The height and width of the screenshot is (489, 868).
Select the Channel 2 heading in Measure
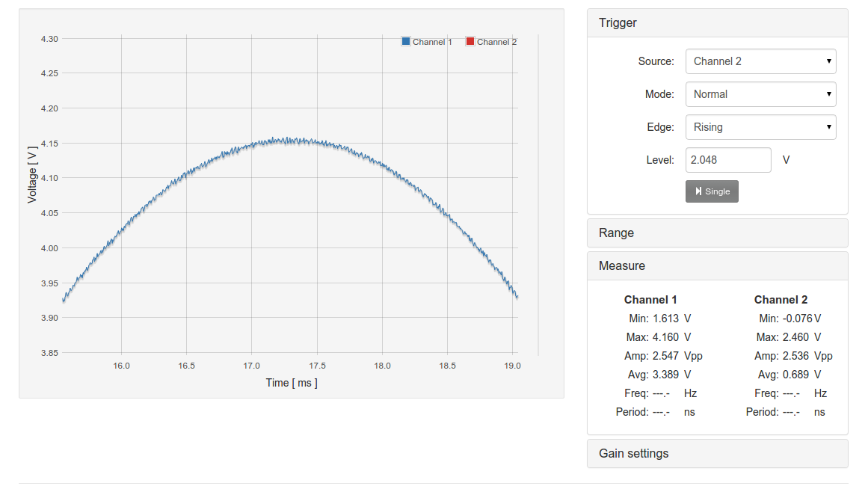click(x=781, y=300)
